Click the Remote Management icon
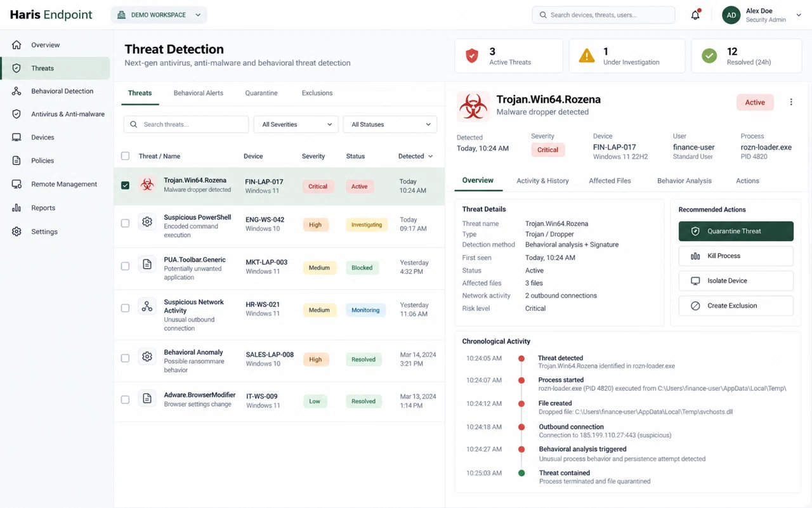 tap(16, 184)
